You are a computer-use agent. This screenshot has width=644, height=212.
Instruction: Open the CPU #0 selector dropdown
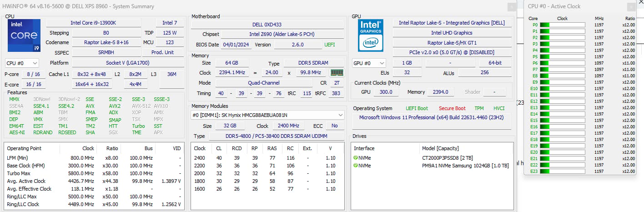[22, 63]
